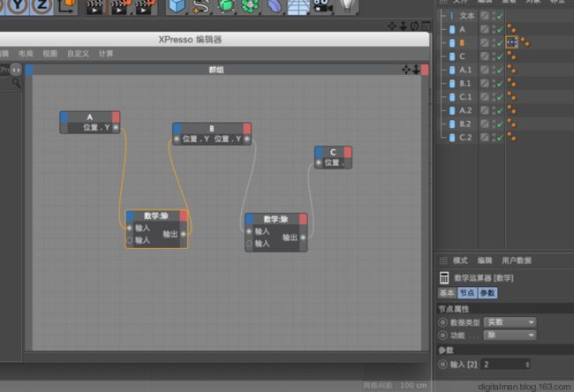Open the 视图 menu in XPresso editor
This screenshot has height=392, width=574.
49,54
